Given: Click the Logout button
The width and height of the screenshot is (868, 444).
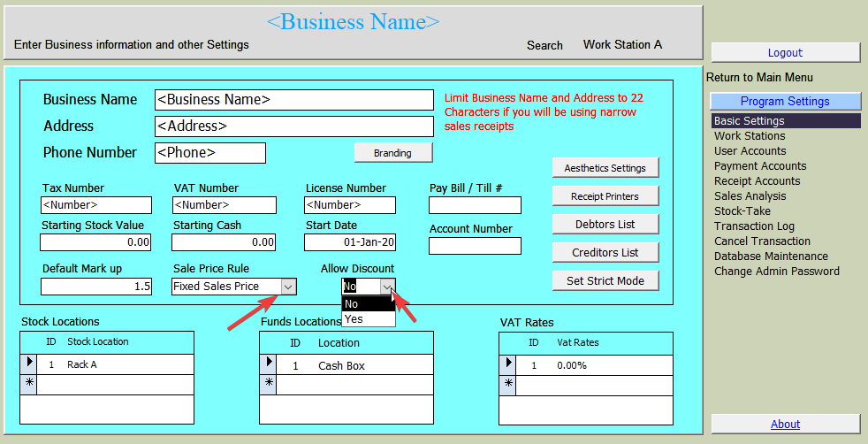Looking at the screenshot, I should pyautogui.click(x=785, y=53).
